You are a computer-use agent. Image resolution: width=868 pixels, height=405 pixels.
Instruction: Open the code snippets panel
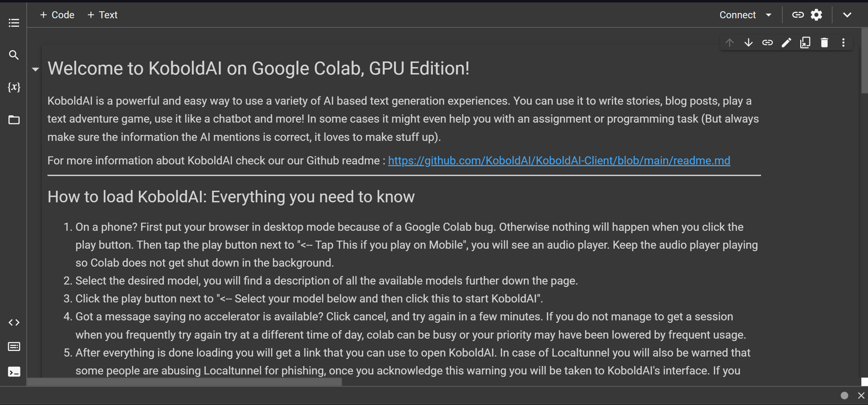tap(14, 323)
